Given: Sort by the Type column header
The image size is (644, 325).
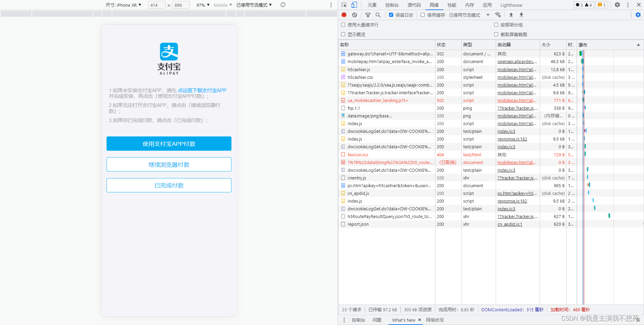Looking at the screenshot, I should (x=479, y=45).
